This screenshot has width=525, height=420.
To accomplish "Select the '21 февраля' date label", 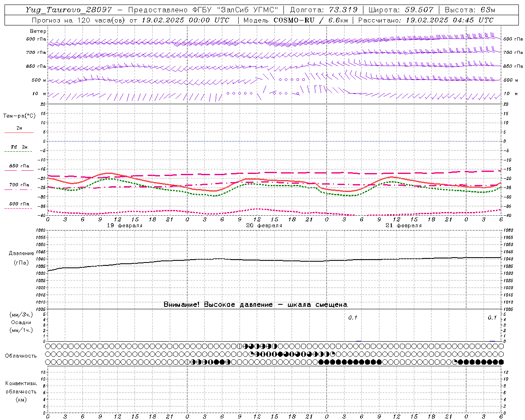I will pyautogui.click(x=404, y=226).
